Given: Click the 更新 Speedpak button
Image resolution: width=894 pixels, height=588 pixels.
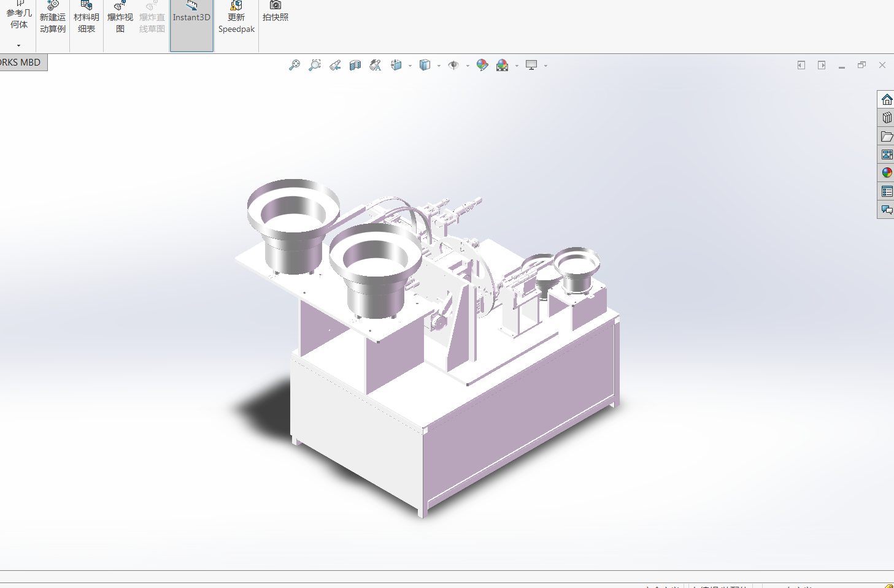Looking at the screenshot, I should click(x=236, y=18).
